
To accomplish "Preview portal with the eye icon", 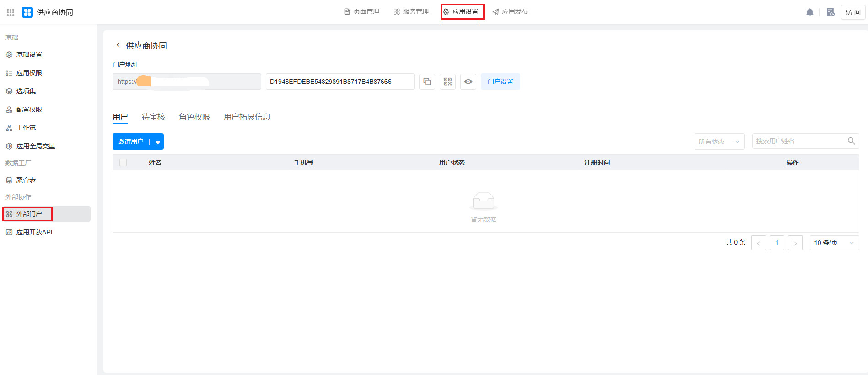I will pyautogui.click(x=468, y=82).
